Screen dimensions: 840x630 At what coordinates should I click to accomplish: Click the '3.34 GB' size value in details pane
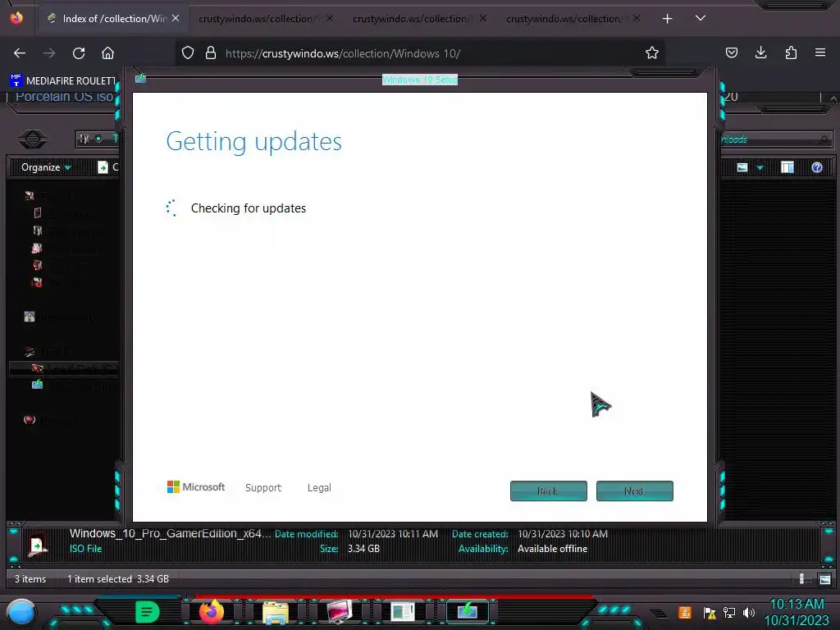click(x=363, y=549)
